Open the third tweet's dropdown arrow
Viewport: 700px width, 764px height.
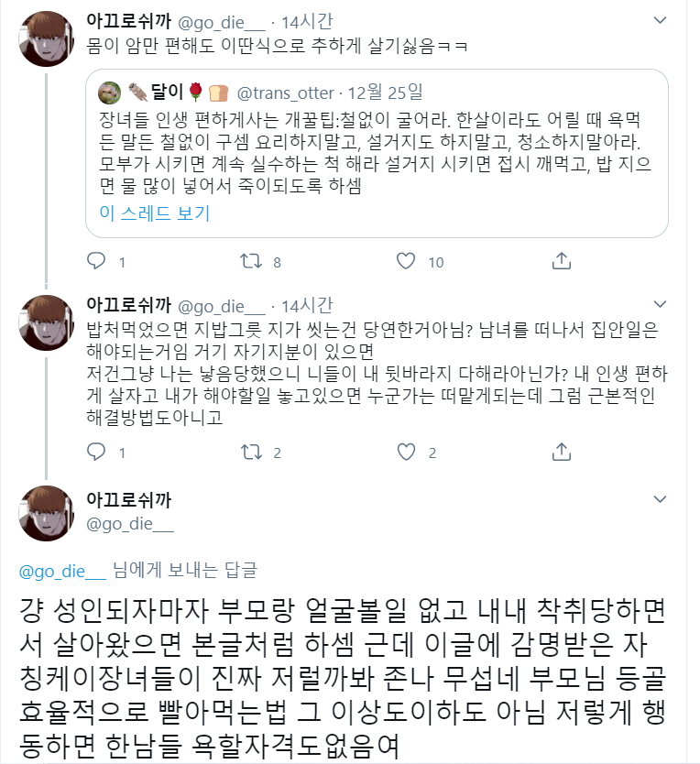click(x=660, y=499)
